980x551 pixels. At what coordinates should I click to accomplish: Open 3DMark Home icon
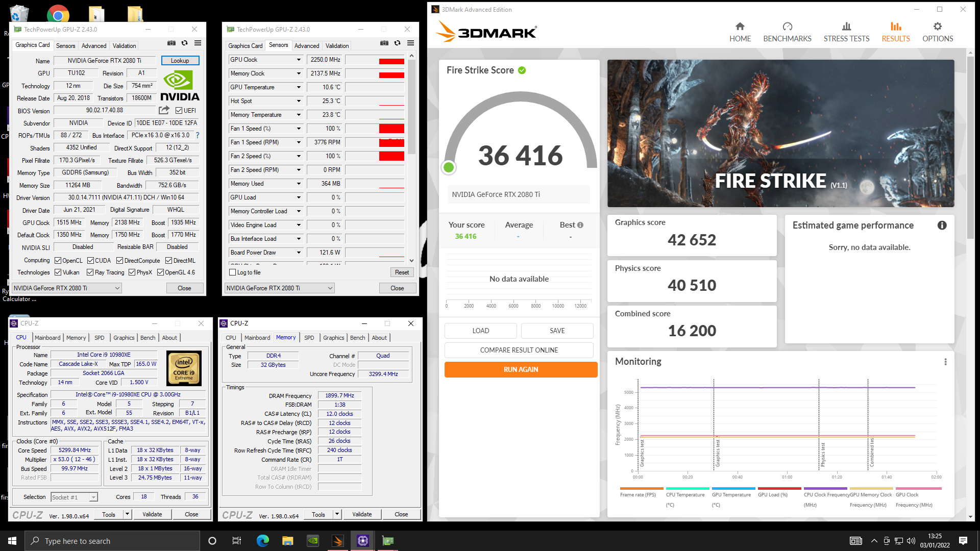pos(740,27)
